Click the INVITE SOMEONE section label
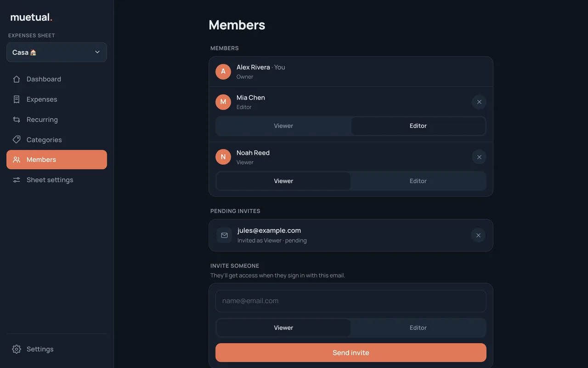 point(235,266)
